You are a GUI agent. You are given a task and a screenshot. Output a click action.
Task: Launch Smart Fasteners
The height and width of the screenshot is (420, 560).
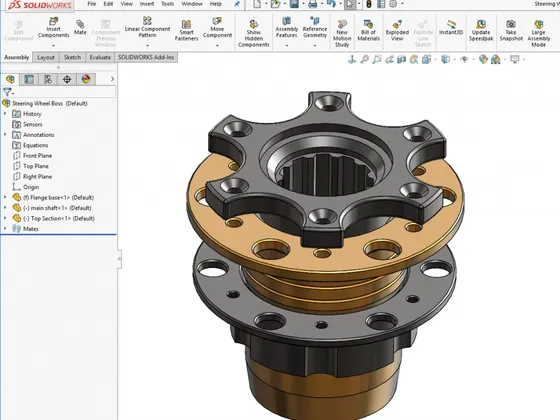[186, 30]
